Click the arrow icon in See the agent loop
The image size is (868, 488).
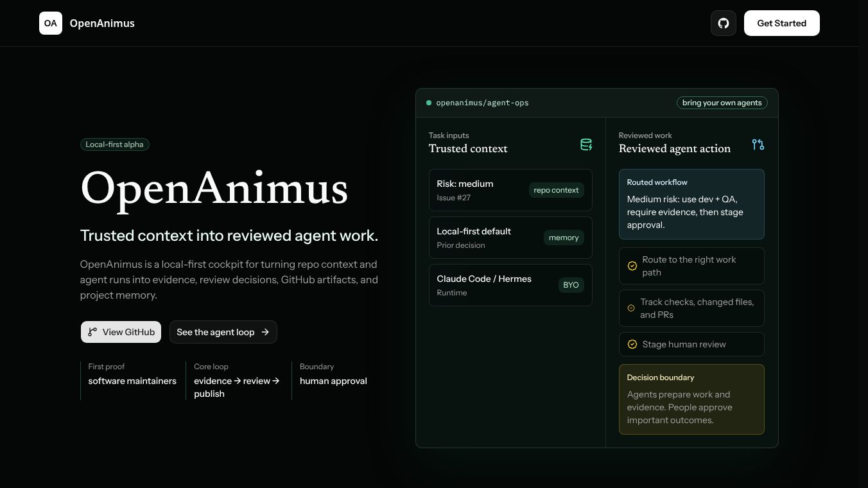(265, 332)
